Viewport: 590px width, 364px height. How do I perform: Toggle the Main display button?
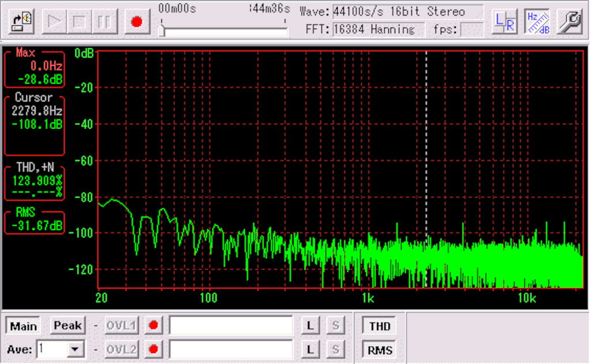click(23, 325)
